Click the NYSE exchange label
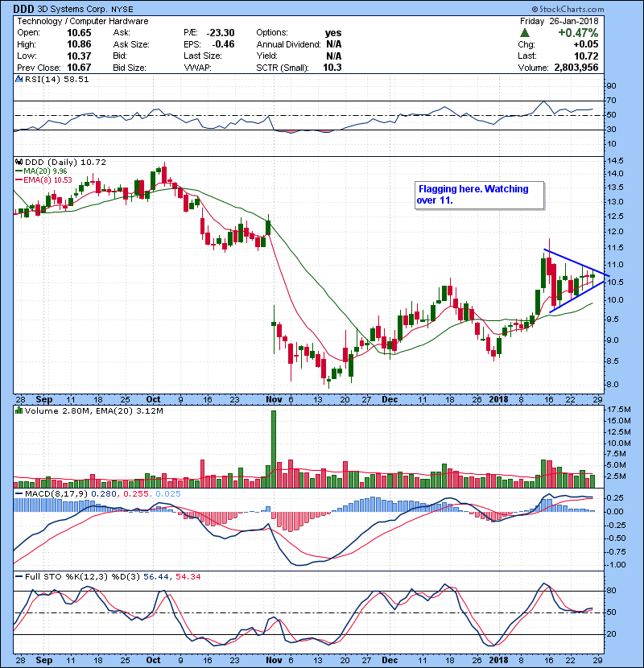This screenshot has width=644, height=668. (122, 10)
